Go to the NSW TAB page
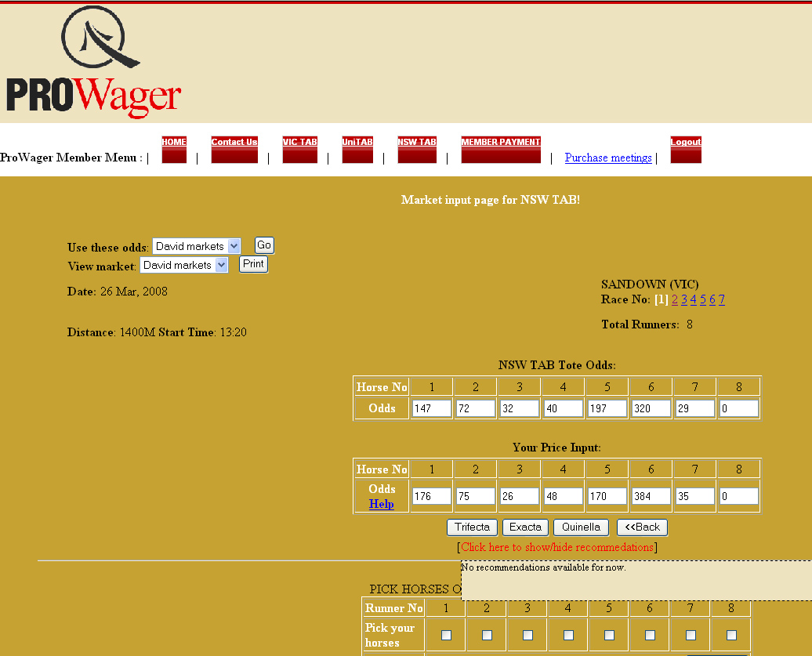Screen dimensions: 812x656 point(417,150)
